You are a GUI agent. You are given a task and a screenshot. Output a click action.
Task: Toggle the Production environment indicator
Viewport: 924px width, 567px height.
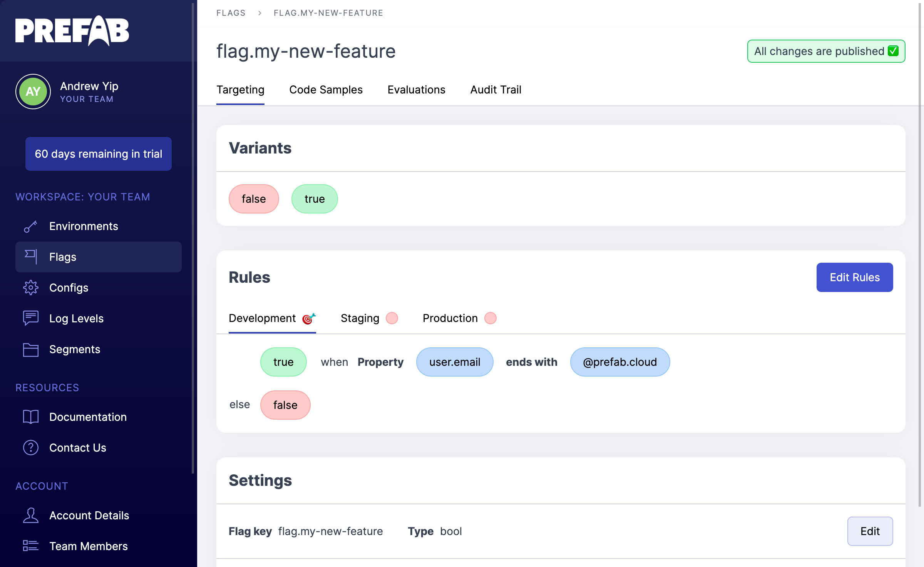coord(490,319)
